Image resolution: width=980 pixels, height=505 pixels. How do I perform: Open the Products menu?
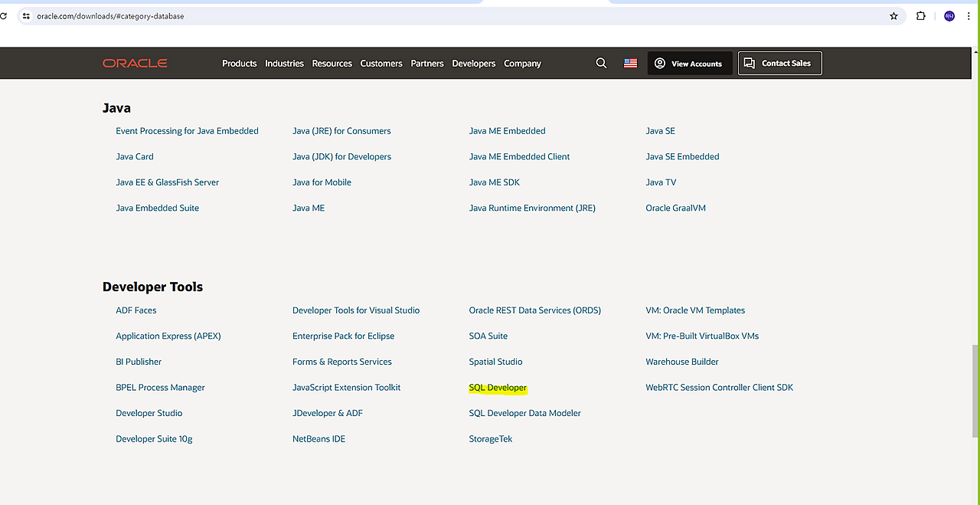tap(240, 64)
